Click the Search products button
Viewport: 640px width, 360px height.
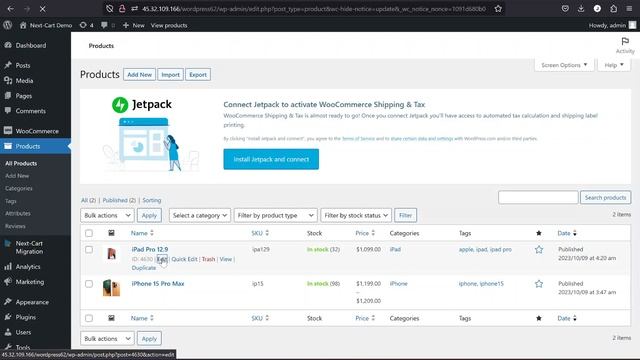pyautogui.click(x=605, y=198)
